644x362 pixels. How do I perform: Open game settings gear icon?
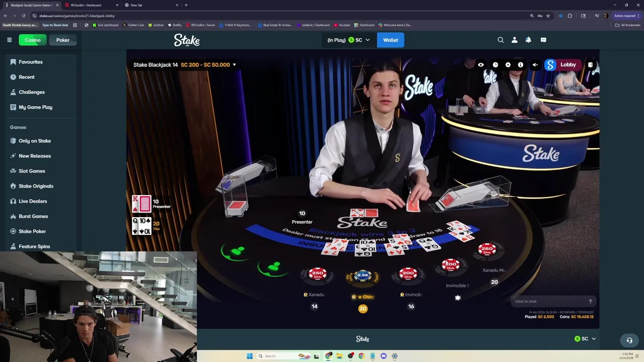click(x=508, y=65)
